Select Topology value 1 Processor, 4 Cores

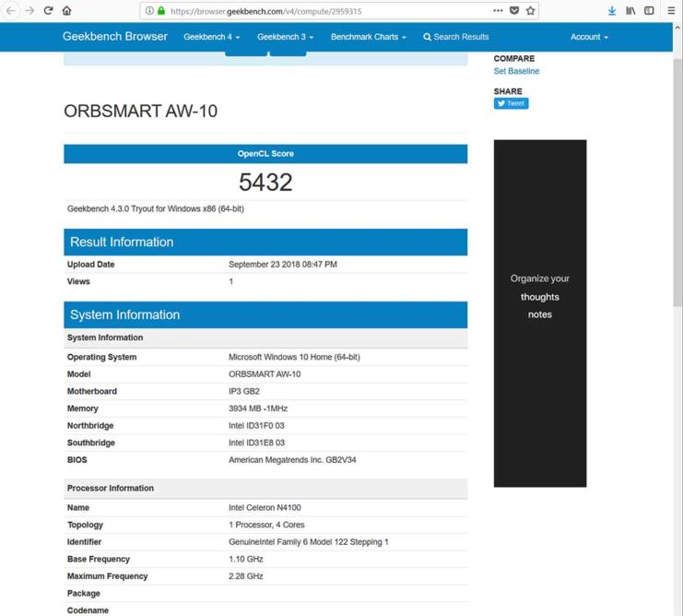tap(266, 525)
